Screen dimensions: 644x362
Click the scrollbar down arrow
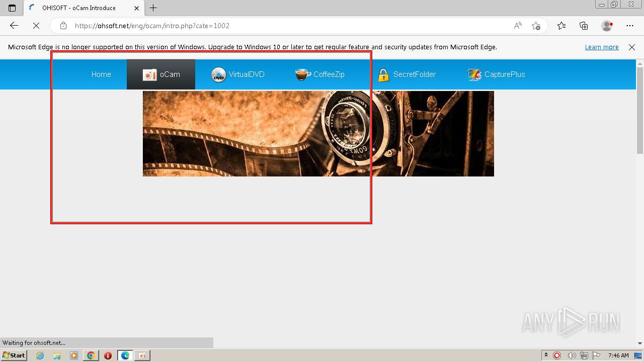coord(640,343)
